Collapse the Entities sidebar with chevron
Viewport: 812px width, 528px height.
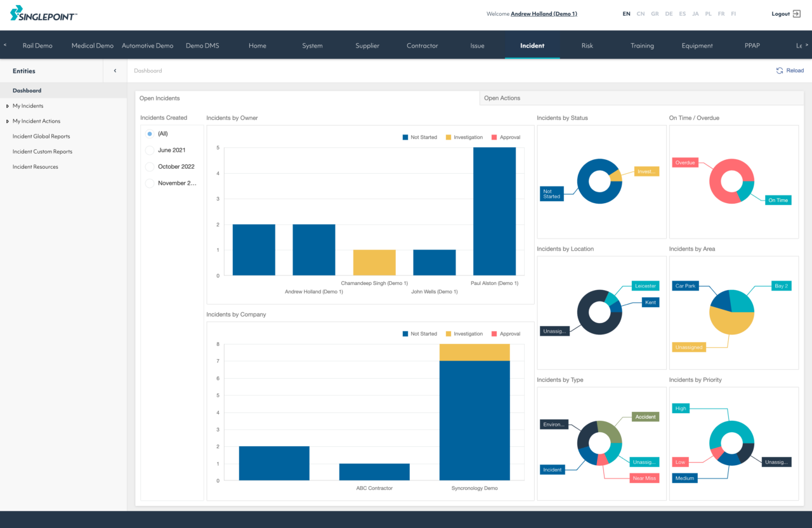point(115,71)
